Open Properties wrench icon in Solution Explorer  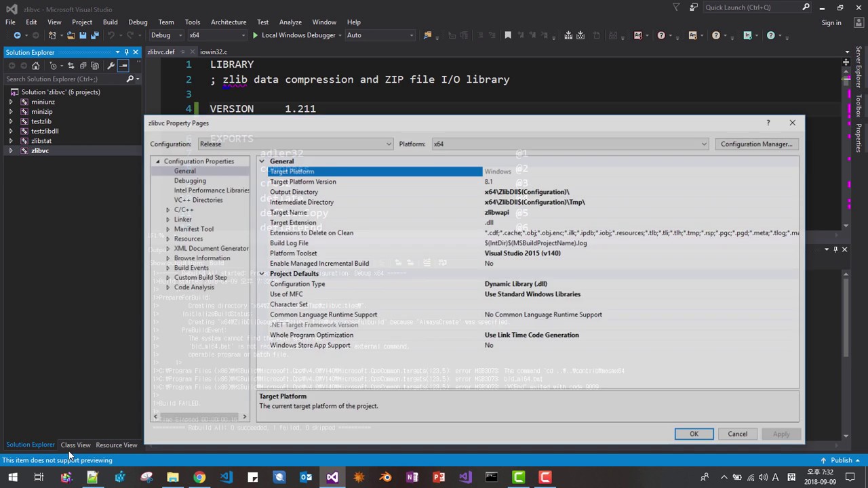pos(111,66)
